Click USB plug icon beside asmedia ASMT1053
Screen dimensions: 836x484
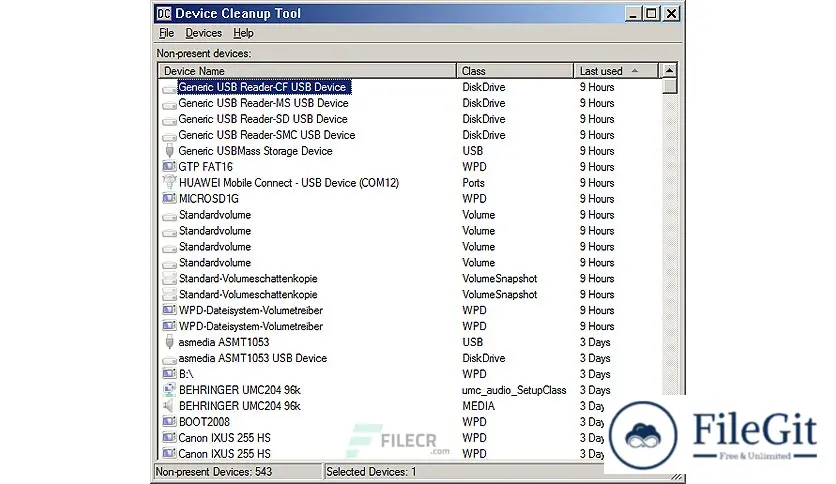170,342
